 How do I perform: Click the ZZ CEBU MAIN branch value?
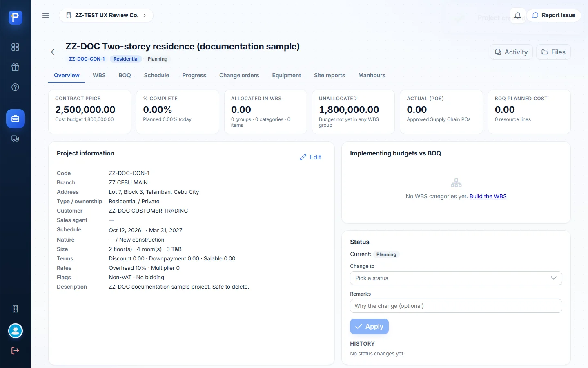[128, 182]
